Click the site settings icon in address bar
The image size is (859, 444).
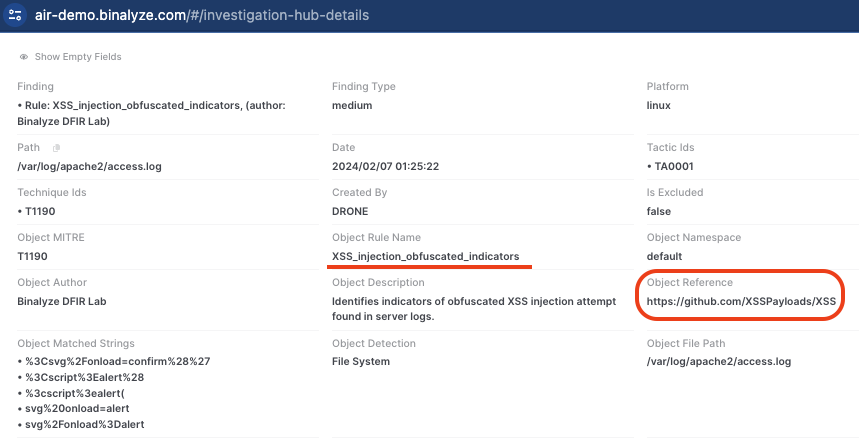point(15,16)
